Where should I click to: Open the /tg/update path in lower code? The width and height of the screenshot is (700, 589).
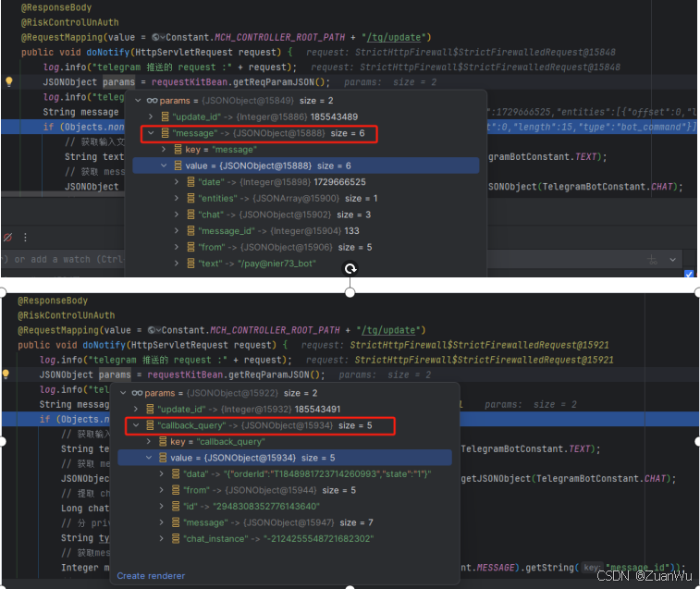click(x=388, y=330)
